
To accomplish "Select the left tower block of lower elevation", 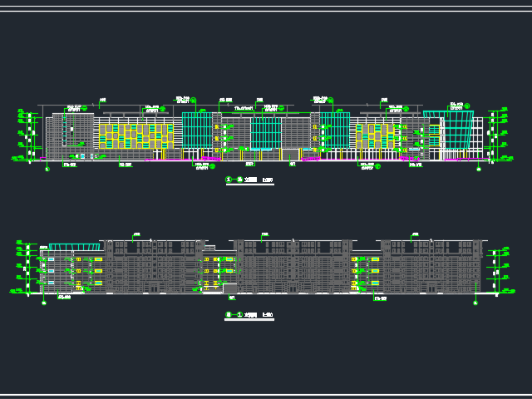I will click(152, 266).
